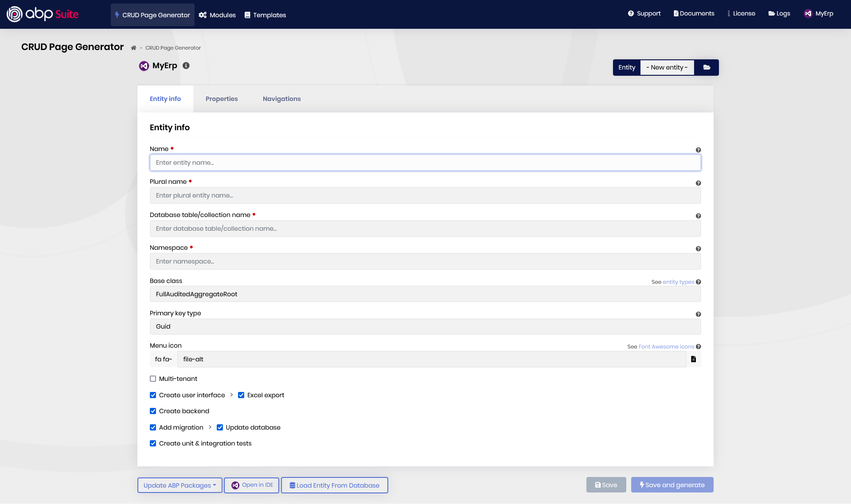This screenshot has height=504, width=851.
Task: Open the Font Awesome icons link
Action: coord(666,347)
